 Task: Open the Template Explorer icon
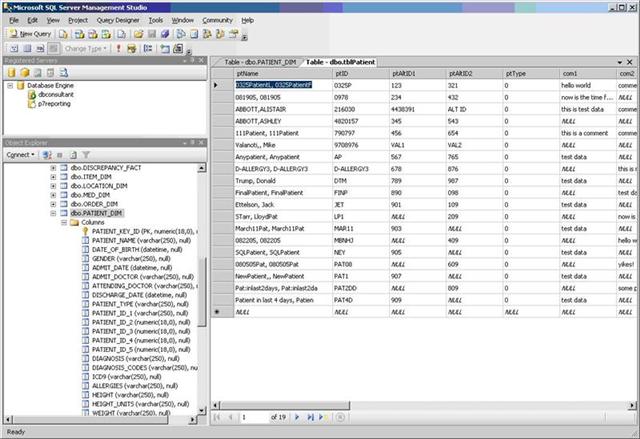[x=220, y=34]
